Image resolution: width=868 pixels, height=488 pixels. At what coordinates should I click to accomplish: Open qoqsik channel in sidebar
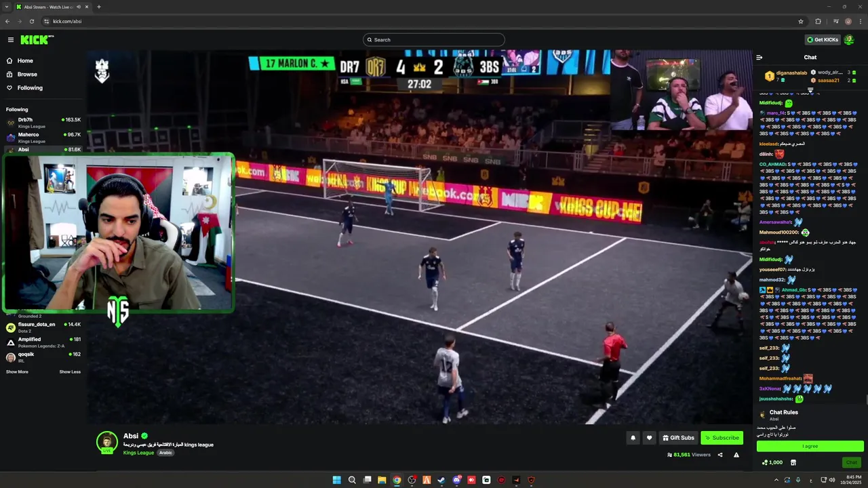tap(43, 357)
